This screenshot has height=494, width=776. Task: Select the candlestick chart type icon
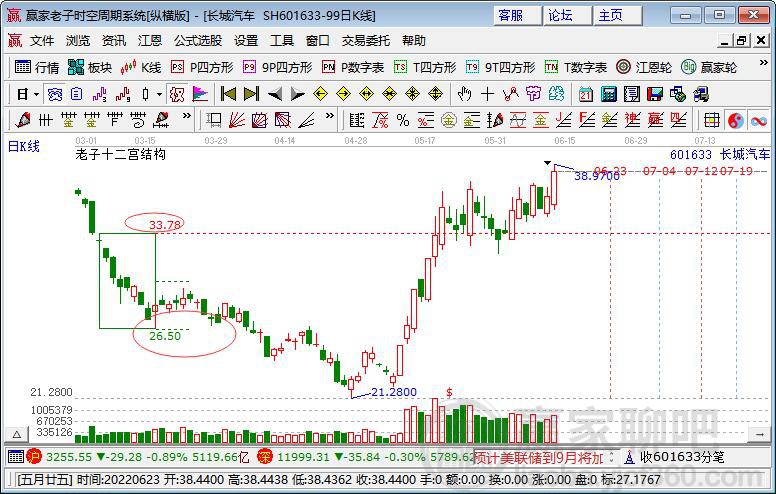point(145,94)
